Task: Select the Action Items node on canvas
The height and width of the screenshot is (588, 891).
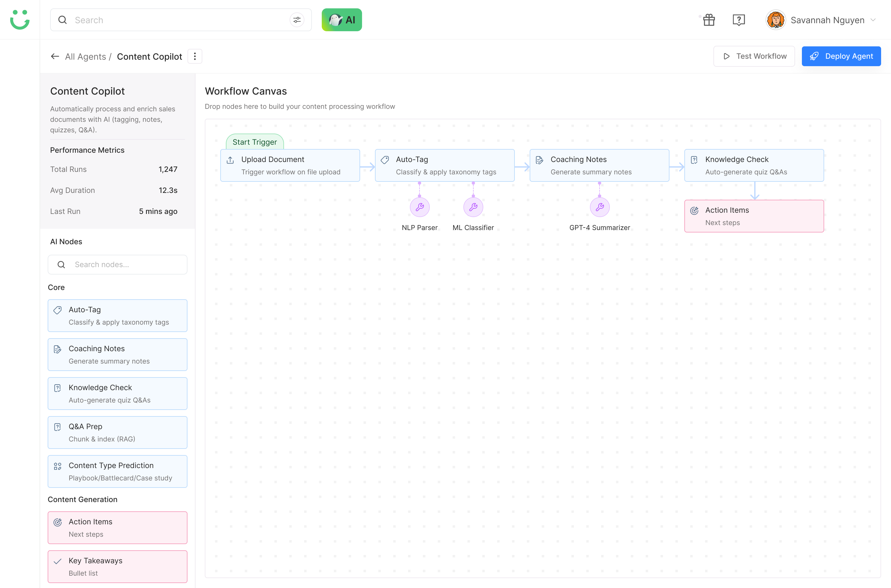Action: 754,216
